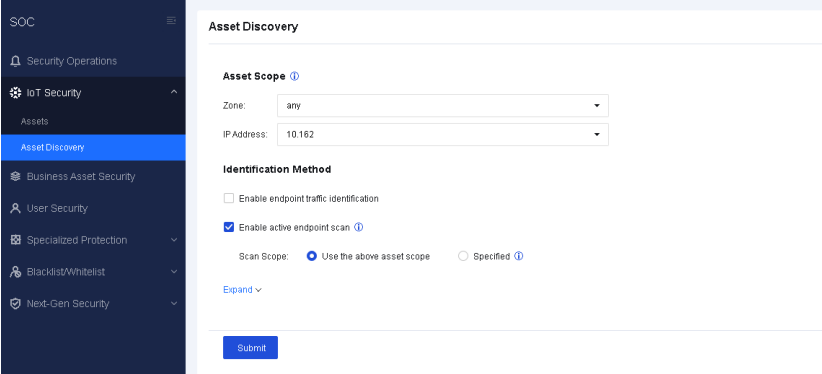
Task: Click the bell icon beside Security Operations
Action: [x=16, y=61]
